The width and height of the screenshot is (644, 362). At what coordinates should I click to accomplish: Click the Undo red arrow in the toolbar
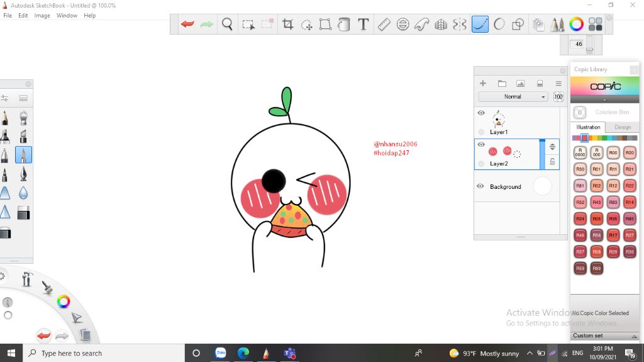coord(187,25)
